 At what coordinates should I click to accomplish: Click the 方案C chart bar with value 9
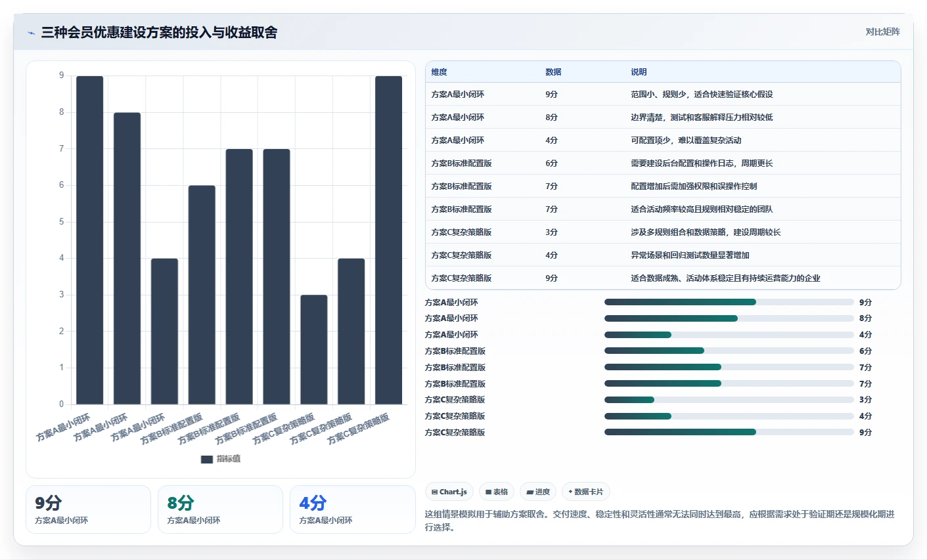[x=388, y=240]
